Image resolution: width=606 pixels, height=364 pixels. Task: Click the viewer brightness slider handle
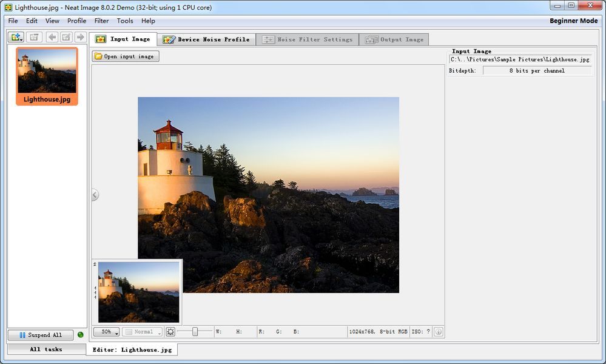(x=195, y=332)
